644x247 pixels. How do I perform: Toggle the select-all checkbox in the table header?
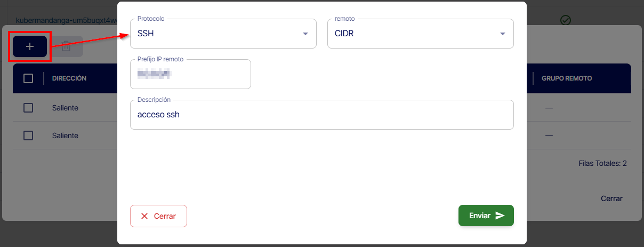coord(28,78)
